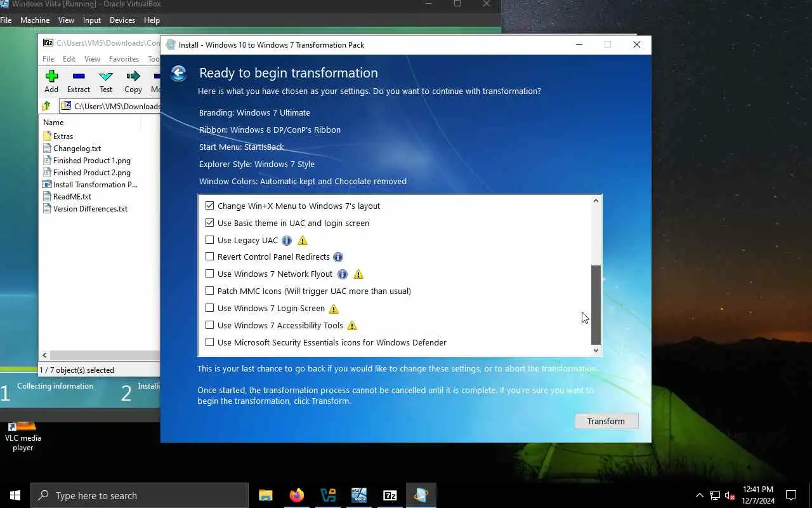Open the Favorites menu in 7-Zip

(x=124, y=59)
